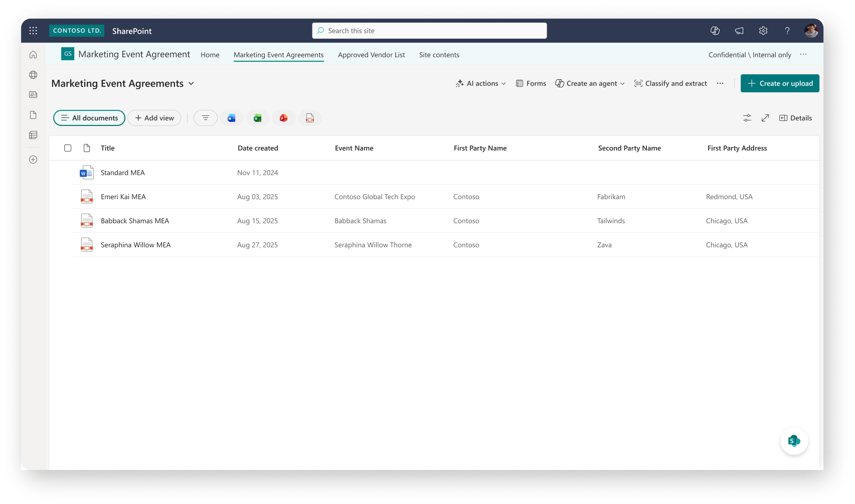Open the filter lines pill button
The width and height of the screenshot is (855, 504).
click(206, 118)
